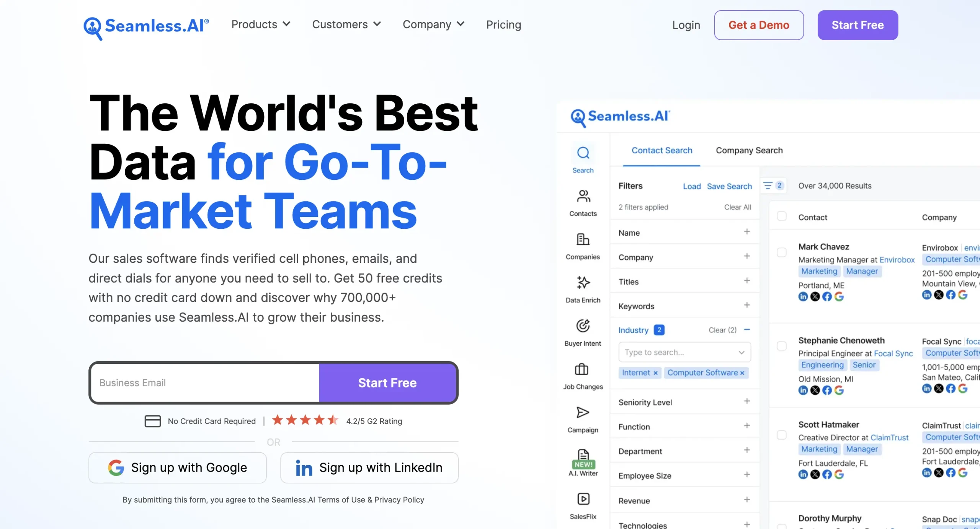Collapse the Industry filter
The height and width of the screenshot is (529, 980).
[x=747, y=330]
